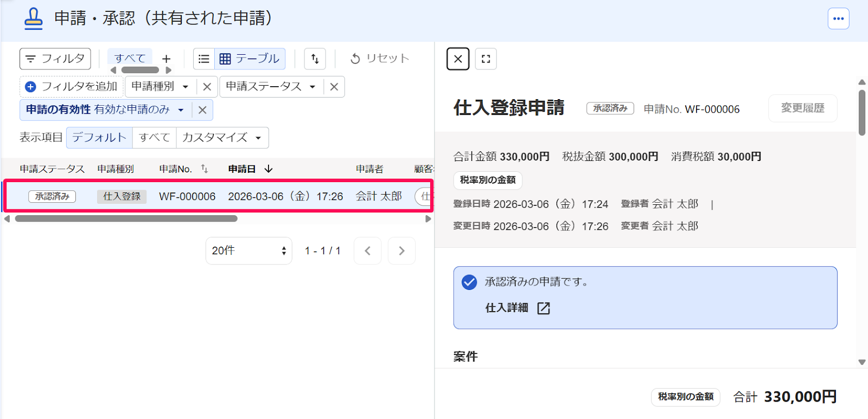This screenshot has width=868, height=419.
Task: Click filter tabs scroll right arrow
Action: point(169,70)
